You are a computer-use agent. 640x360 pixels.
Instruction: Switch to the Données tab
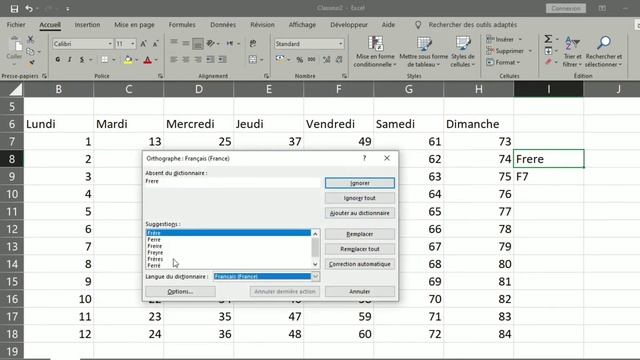coord(223,25)
